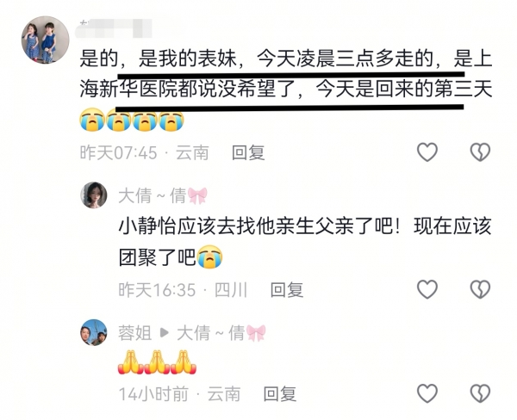Open 大倩~倩's profile avatar
This screenshot has height=420, width=517.
coord(94,195)
